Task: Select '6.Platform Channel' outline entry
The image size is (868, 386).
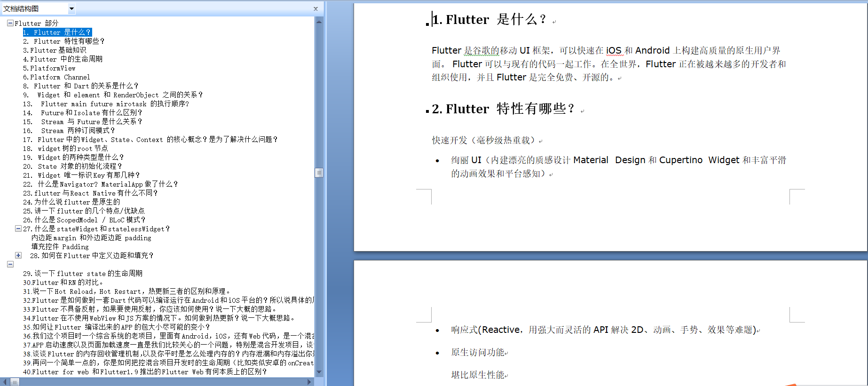Action: (56, 77)
